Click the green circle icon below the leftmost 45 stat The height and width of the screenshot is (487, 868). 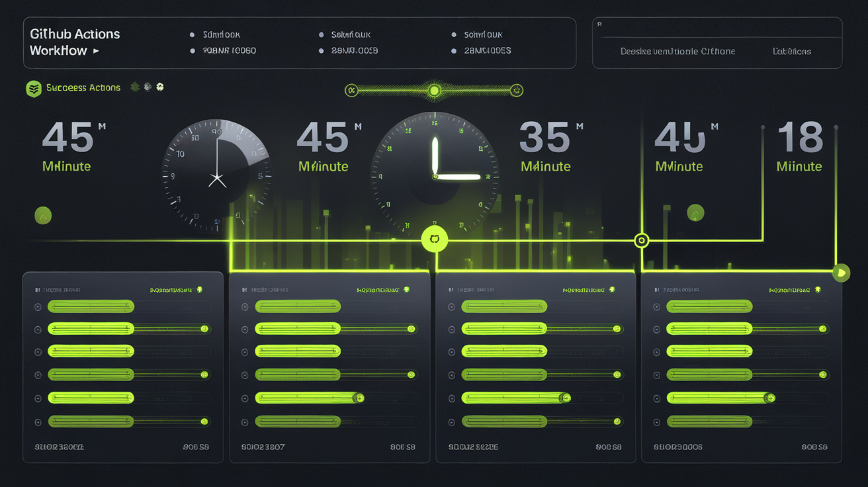(43, 215)
